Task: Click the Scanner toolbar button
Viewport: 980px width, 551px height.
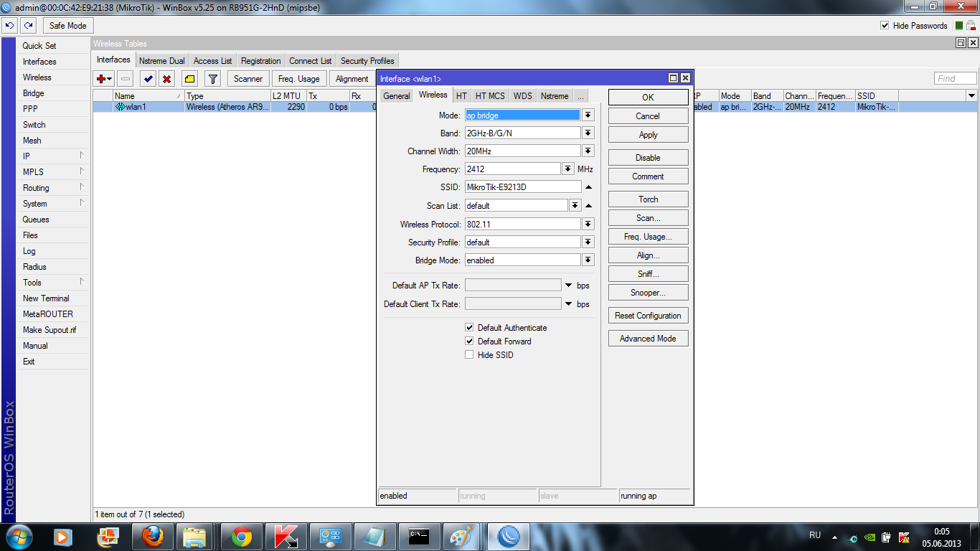Action: click(x=248, y=79)
